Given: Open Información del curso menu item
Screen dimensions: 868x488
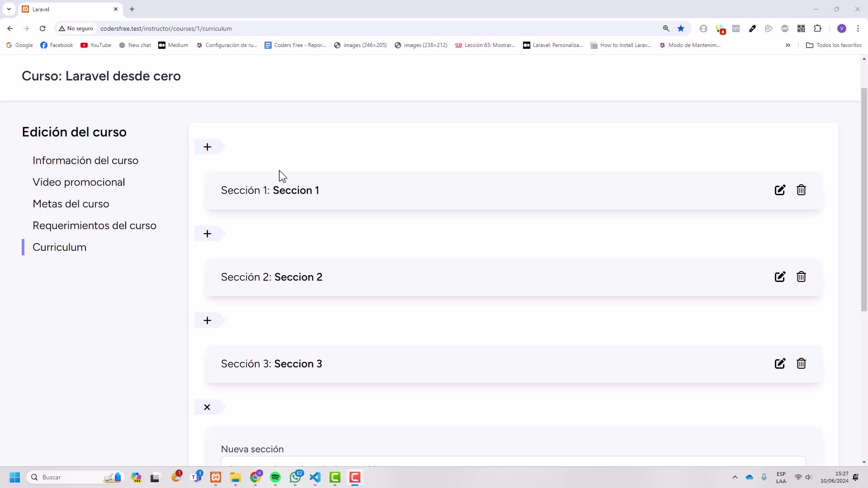Looking at the screenshot, I should pos(85,160).
